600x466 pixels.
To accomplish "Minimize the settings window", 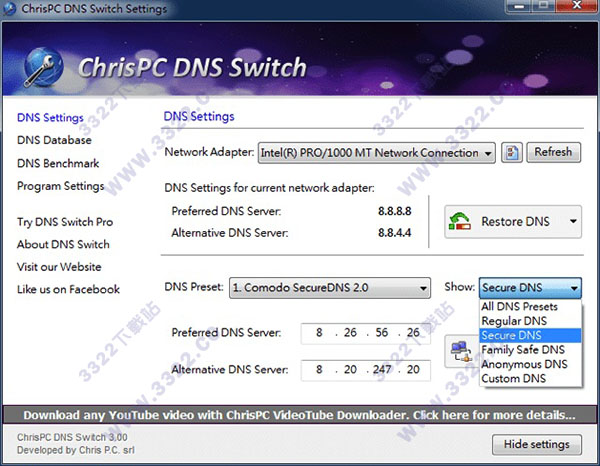I will [519, 6].
